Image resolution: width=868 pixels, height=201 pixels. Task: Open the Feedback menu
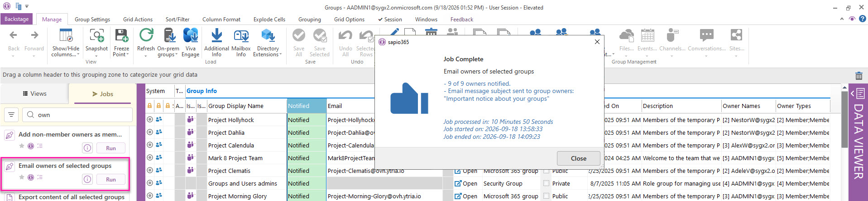pos(461,20)
